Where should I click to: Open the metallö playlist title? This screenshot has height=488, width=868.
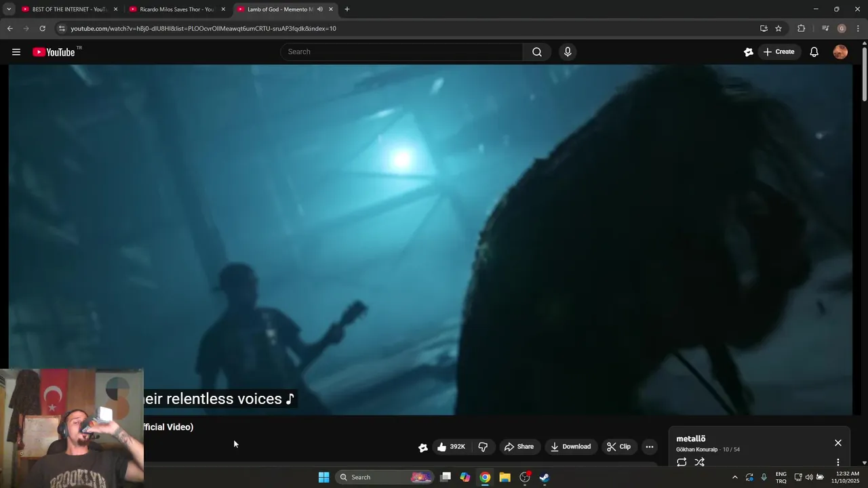691,439
